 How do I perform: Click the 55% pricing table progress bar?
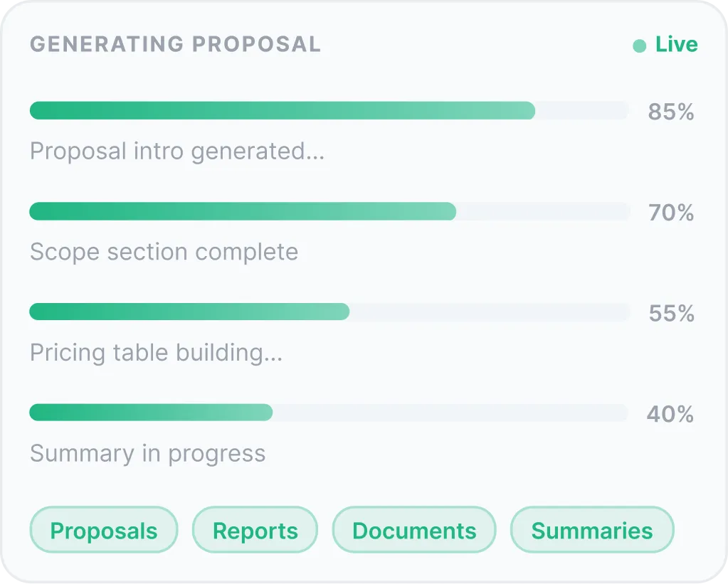pyautogui.click(x=329, y=312)
